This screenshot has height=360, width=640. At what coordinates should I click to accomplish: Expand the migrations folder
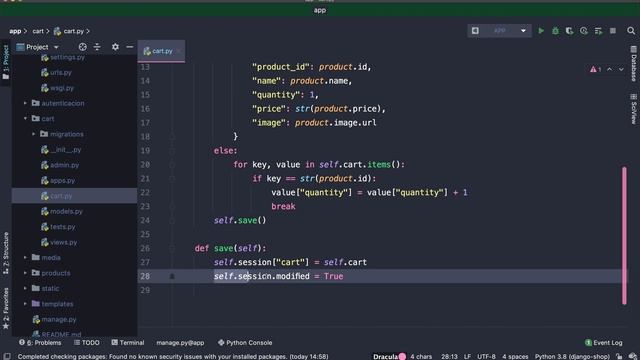(x=34, y=134)
